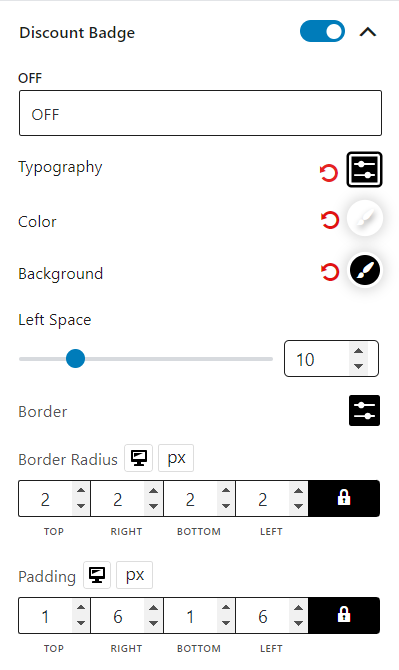
Task: Decrease Border Radius top value arrow
Action: click(81, 506)
